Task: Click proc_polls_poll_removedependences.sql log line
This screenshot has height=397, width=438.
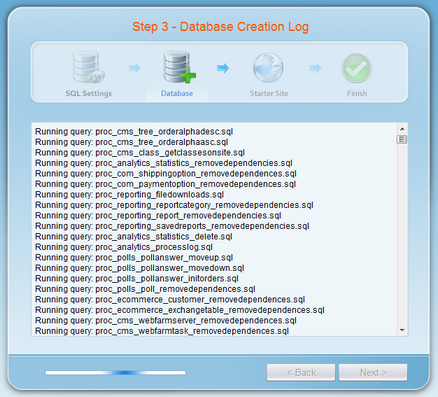Action: coord(145,289)
